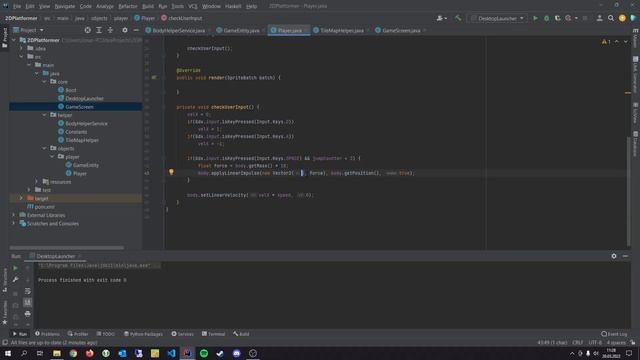Image resolution: width=640 pixels, height=360 pixels.
Task: Start debugging with the green bug icon
Action: point(547,18)
